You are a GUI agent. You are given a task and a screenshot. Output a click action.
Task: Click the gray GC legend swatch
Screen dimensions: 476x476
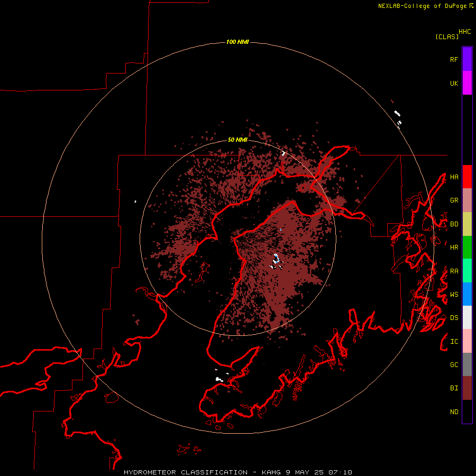point(467,364)
